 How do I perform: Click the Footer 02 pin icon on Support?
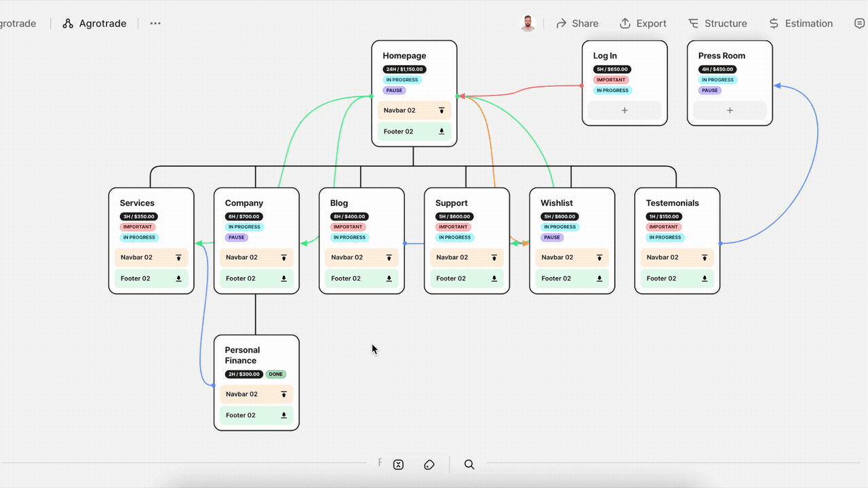[494, 279]
